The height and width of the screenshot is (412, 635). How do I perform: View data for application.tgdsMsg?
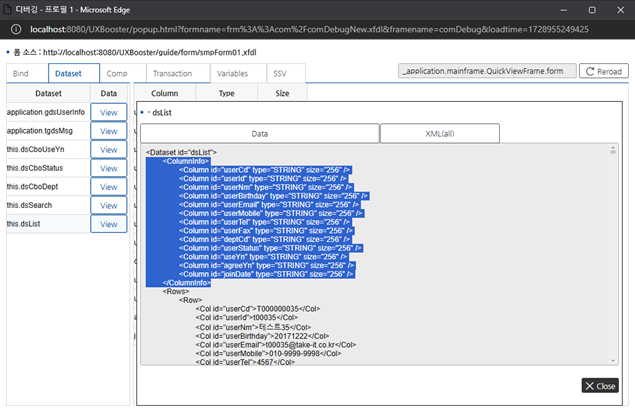[x=109, y=131]
